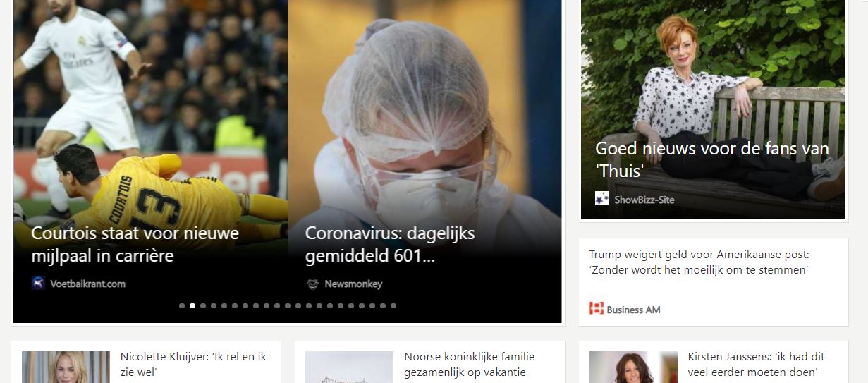Open 'Goed nieuws voor de fans van Thuis'
The height and width of the screenshot is (383, 868).
712,159
